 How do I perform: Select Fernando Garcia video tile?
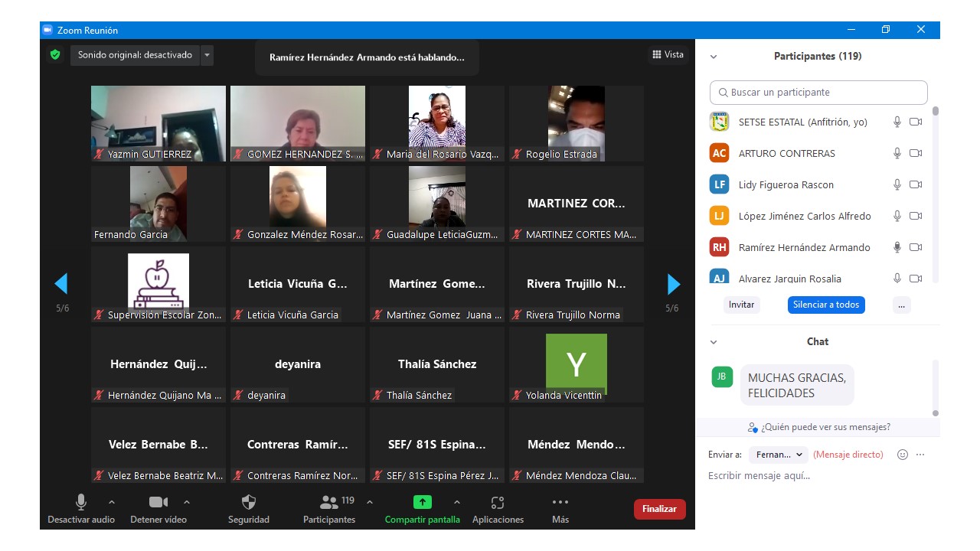point(158,204)
